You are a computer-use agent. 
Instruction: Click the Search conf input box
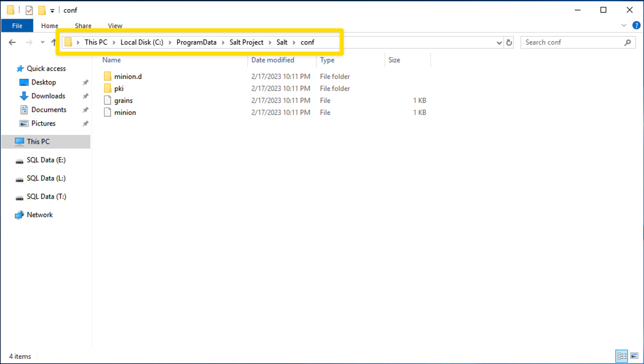[x=571, y=42]
